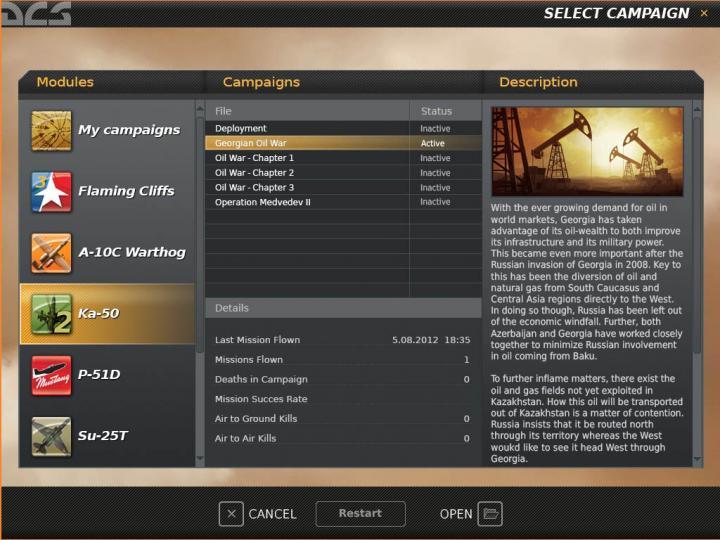Close the Select Campaign window

tap(703, 13)
